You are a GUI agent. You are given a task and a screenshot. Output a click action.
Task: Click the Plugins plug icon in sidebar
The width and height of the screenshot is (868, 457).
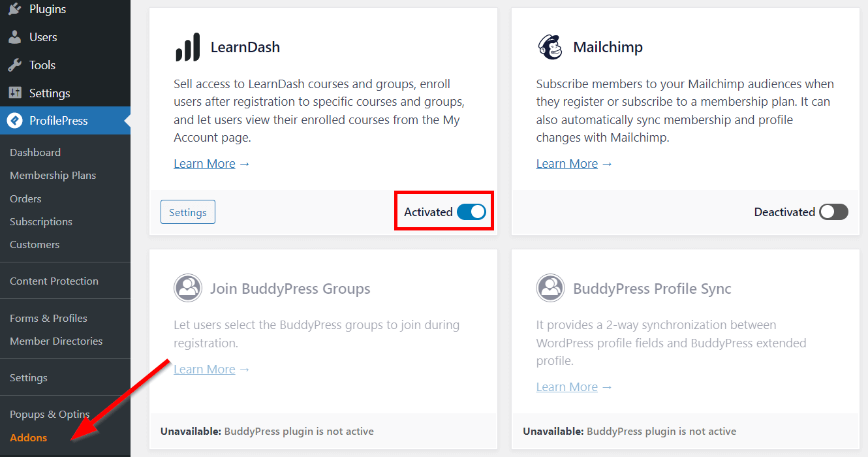(14, 9)
